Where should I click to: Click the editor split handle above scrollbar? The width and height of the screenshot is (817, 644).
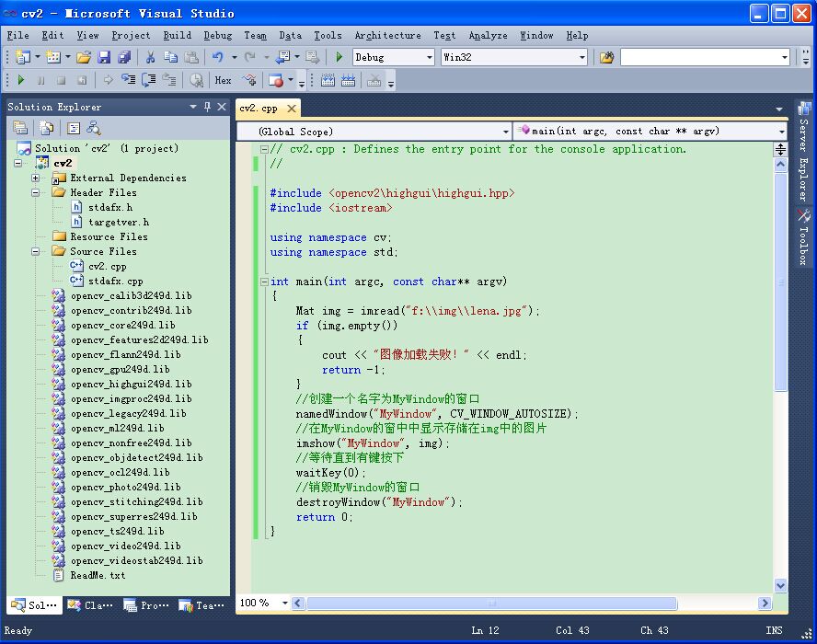(780, 150)
